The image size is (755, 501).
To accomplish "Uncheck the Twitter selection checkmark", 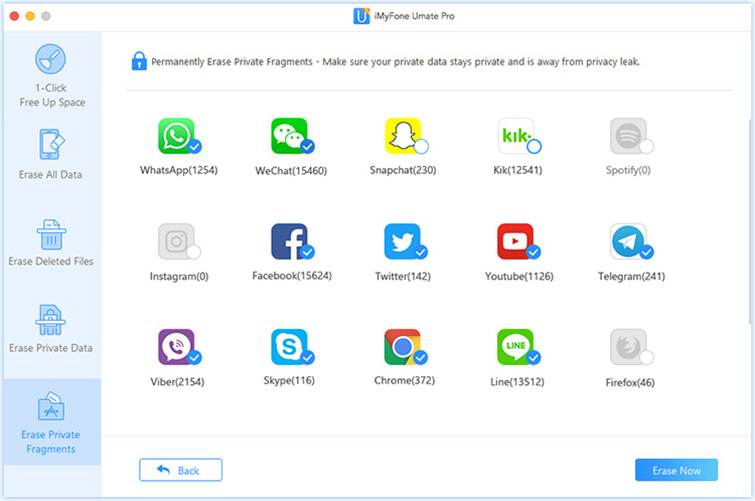I will click(421, 251).
